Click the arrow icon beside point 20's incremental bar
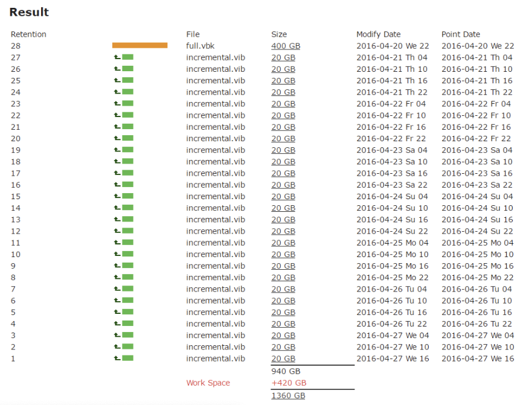Screen dimensions: 532x405 (x=117, y=138)
